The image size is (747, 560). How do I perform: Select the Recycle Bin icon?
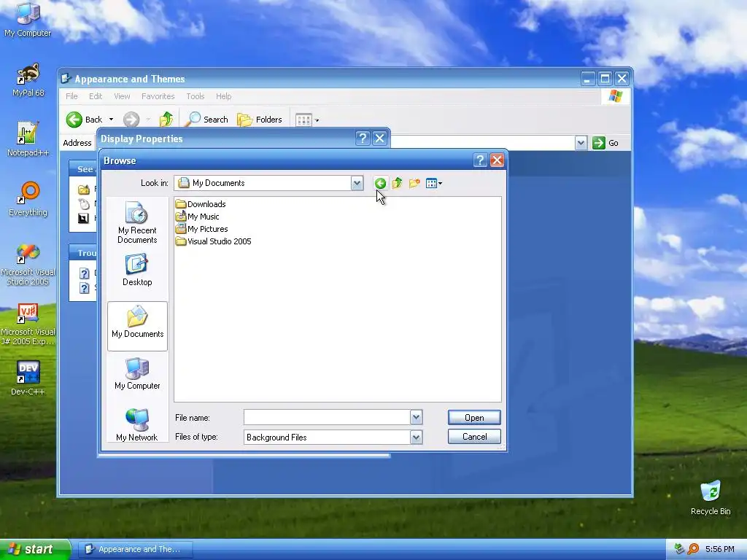coord(711,498)
